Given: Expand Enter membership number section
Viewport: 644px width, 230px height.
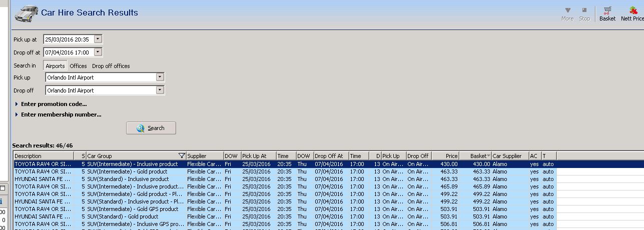Looking at the screenshot, I should 58,114.
